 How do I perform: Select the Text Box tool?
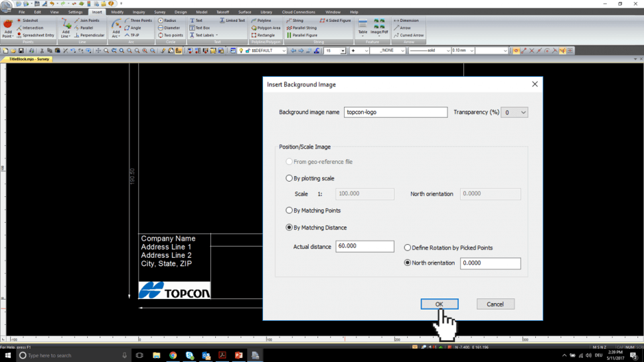click(x=202, y=28)
